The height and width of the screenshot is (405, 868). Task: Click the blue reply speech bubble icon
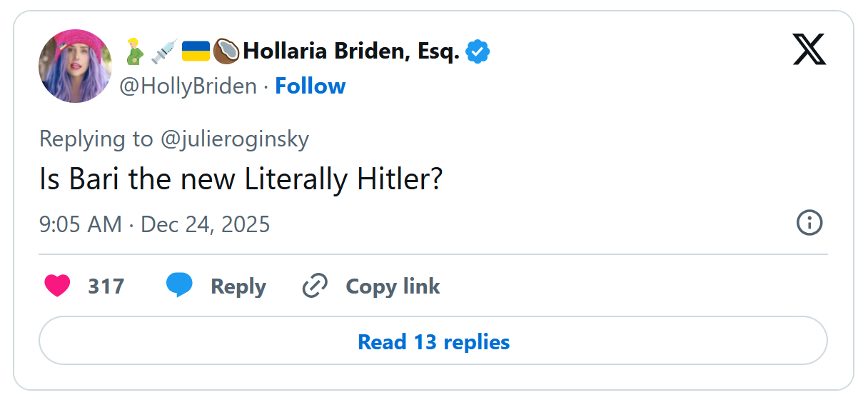point(180,286)
